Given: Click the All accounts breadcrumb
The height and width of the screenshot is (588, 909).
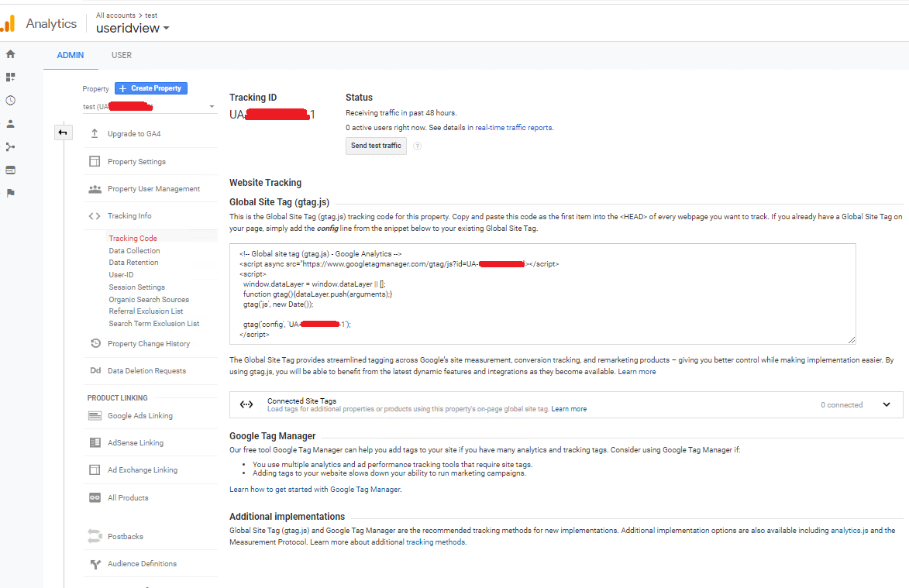Looking at the screenshot, I should 115,15.
